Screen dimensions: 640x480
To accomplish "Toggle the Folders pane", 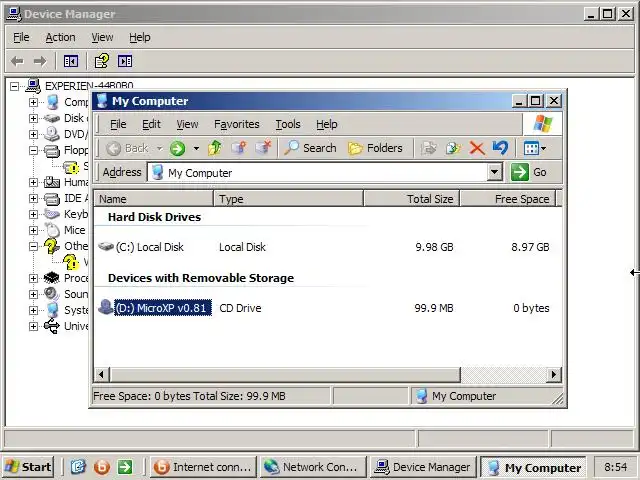I will click(376, 148).
